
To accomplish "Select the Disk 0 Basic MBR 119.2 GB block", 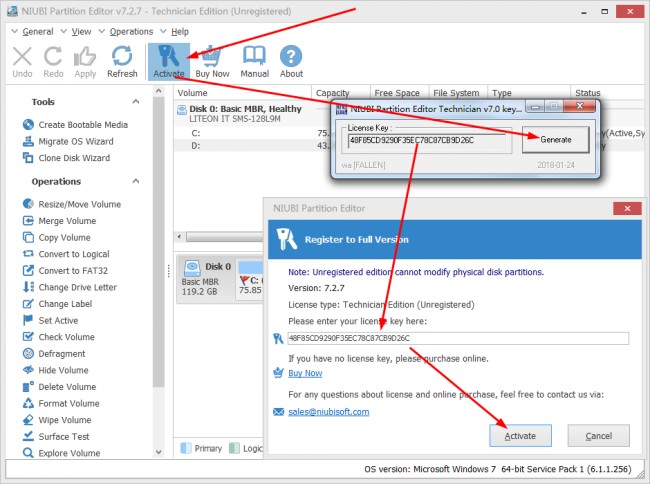I will tap(206, 279).
